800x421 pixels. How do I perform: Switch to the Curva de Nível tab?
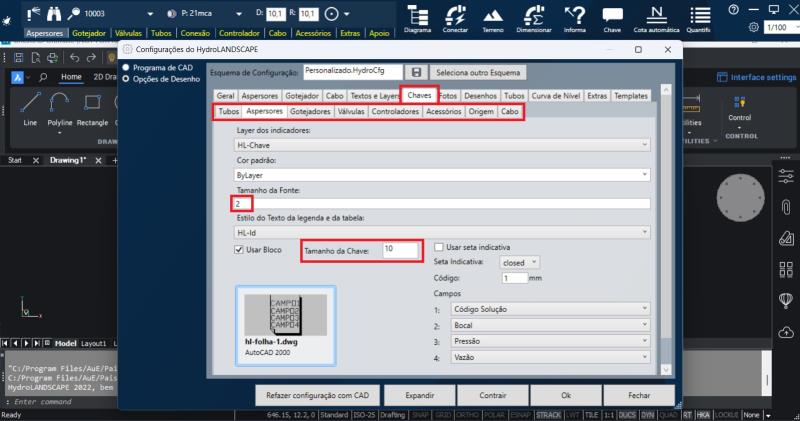click(x=555, y=96)
